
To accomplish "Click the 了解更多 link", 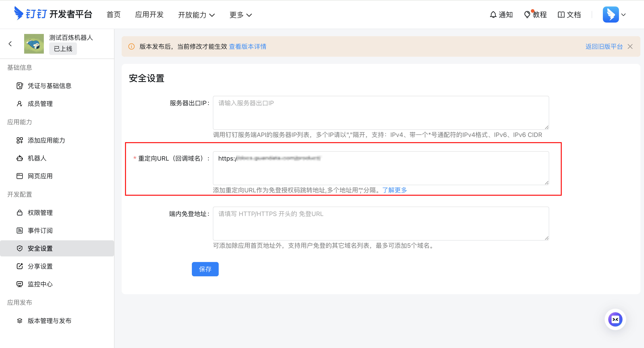I will pos(394,190).
